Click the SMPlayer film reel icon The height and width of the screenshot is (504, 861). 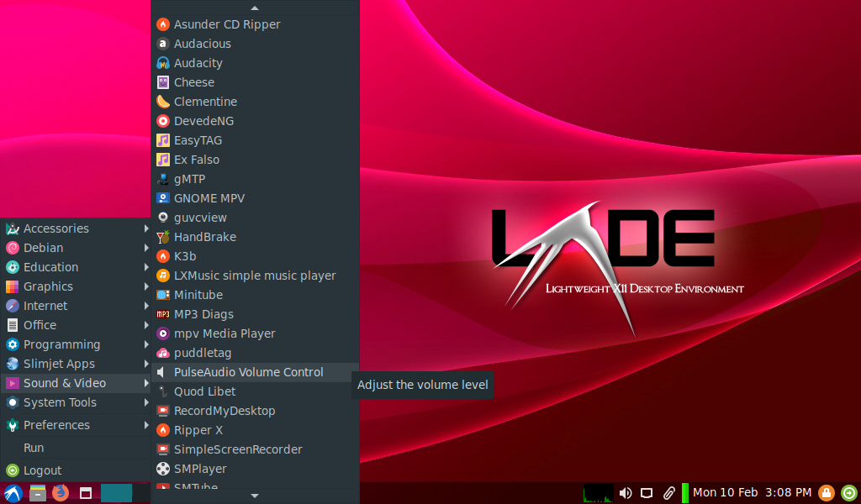tap(163, 469)
